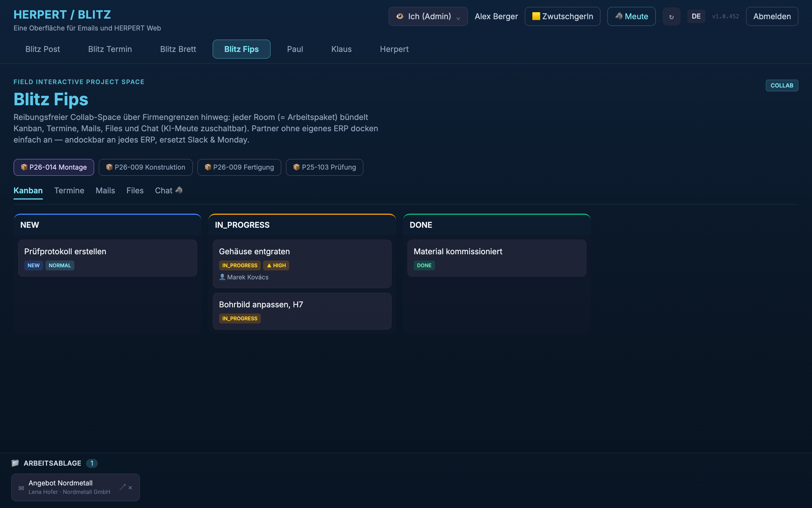This screenshot has height=508, width=812.
Task: Click the person icon beside Marek Kovács
Action: 222,277
